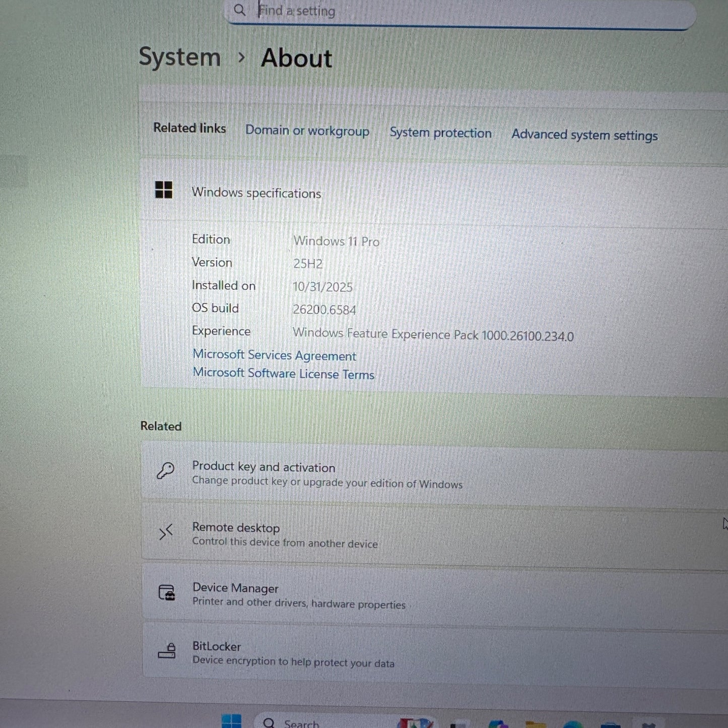Open Microsoft Services Agreement link
This screenshot has width=728, height=728.
point(274,355)
